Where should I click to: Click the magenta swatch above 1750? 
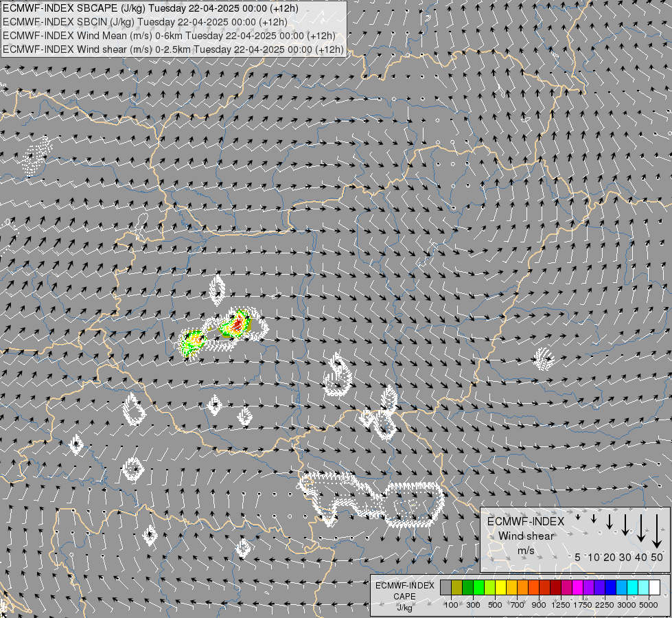coord(578,587)
